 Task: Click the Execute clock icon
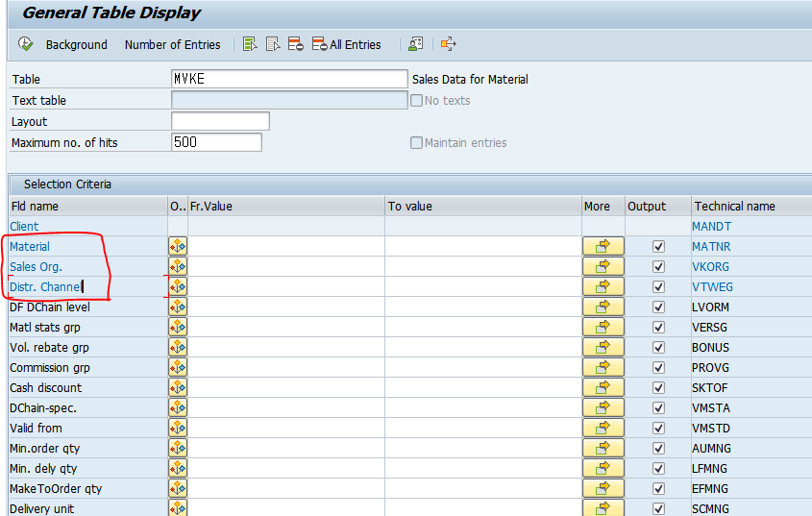25,44
